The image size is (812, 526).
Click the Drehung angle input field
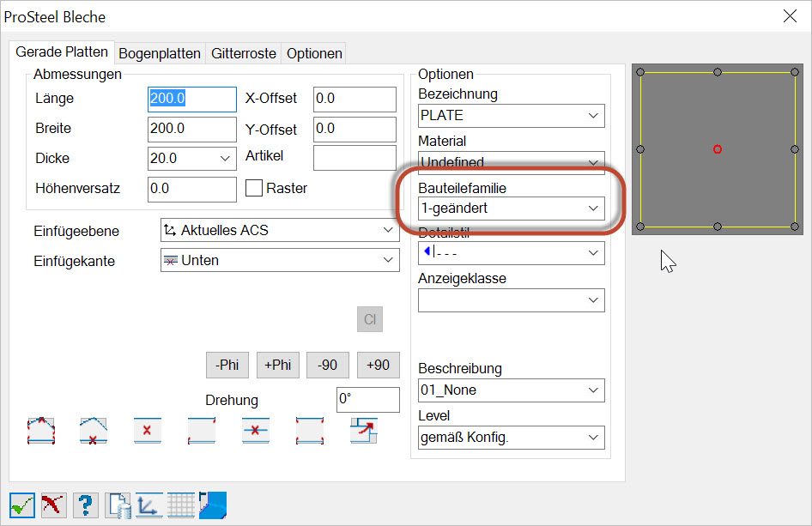tap(368, 400)
